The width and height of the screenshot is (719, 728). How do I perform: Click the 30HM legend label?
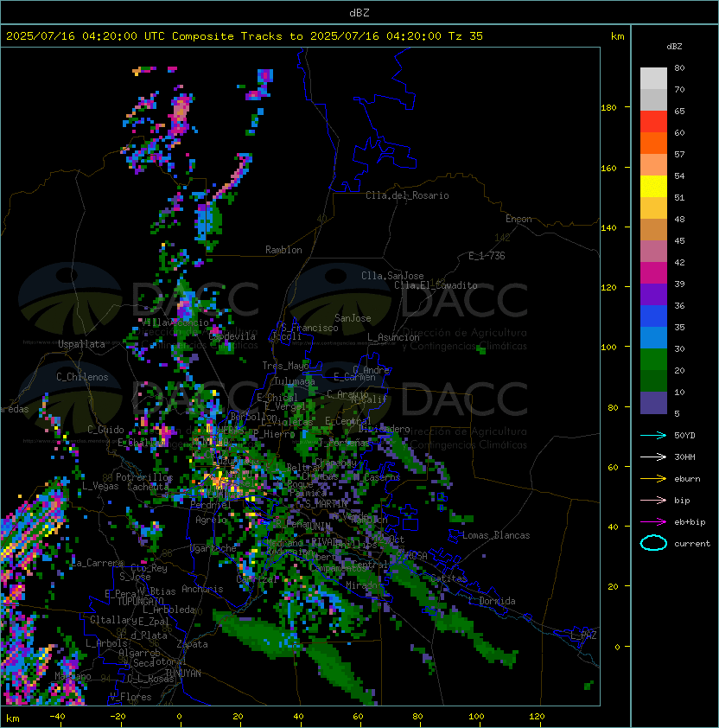684,457
